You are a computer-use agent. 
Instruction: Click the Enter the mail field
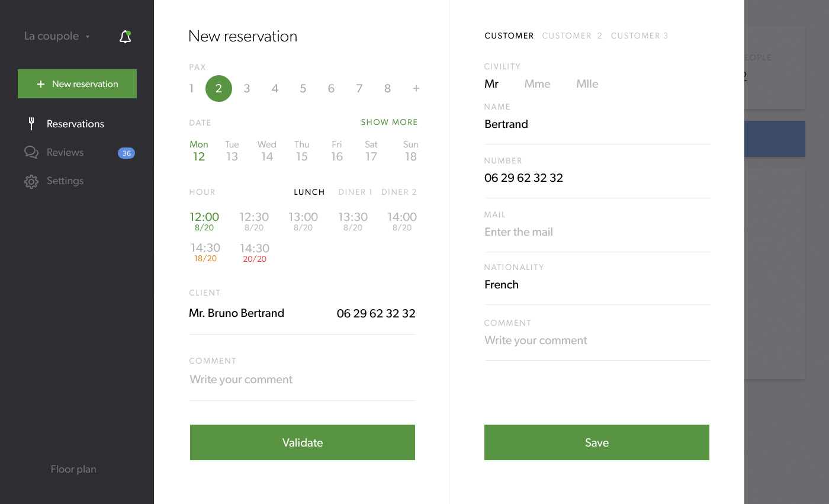[596, 232]
